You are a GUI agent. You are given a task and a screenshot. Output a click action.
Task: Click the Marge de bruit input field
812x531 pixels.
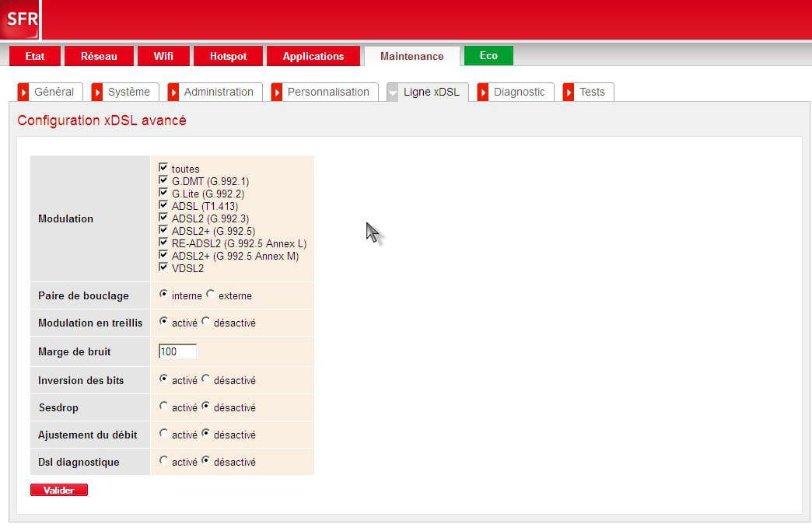click(177, 351)
